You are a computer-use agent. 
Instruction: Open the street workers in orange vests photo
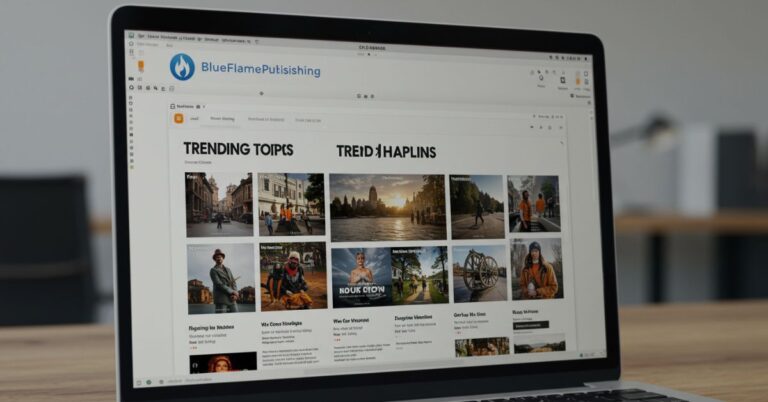[535, 205]
